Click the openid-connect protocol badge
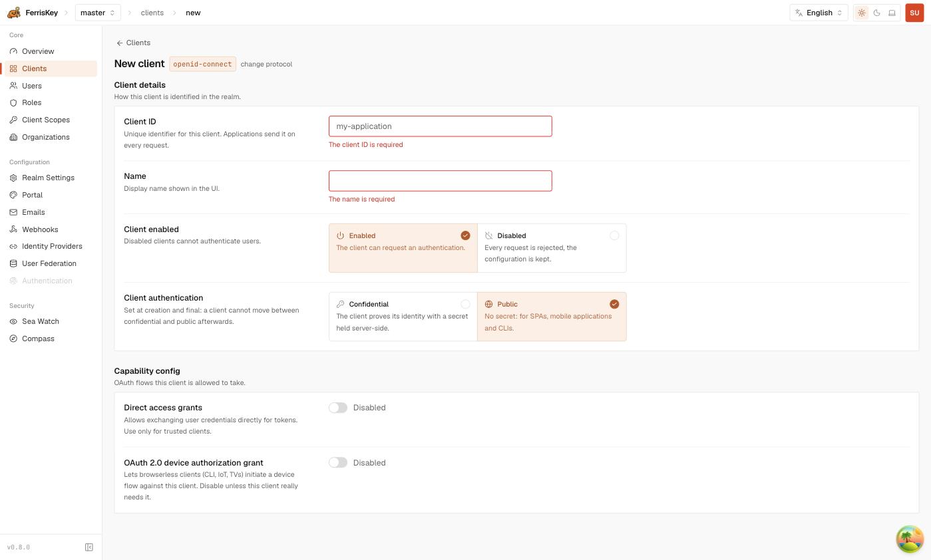The height and width of the screenshot is (560, 931). coord(202,64)
